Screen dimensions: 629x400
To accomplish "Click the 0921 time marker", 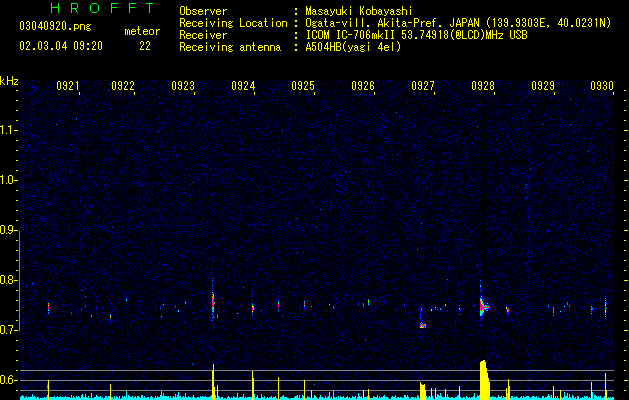I will pos(67,86).
